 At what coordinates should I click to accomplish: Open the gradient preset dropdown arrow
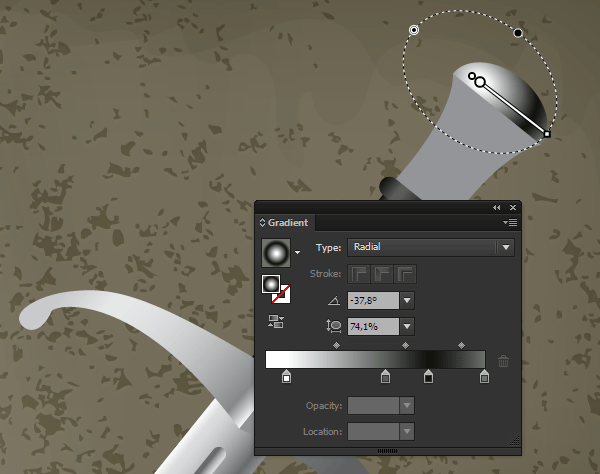coord(297,252)
